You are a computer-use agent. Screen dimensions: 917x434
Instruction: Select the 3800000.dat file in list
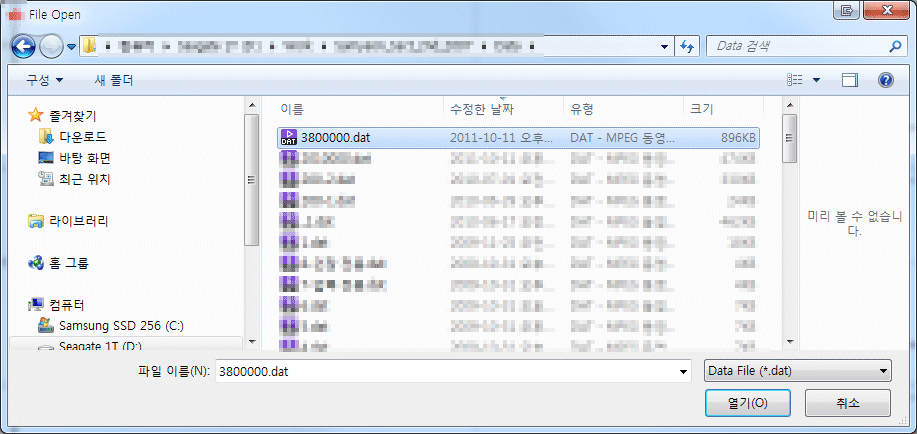336,137
